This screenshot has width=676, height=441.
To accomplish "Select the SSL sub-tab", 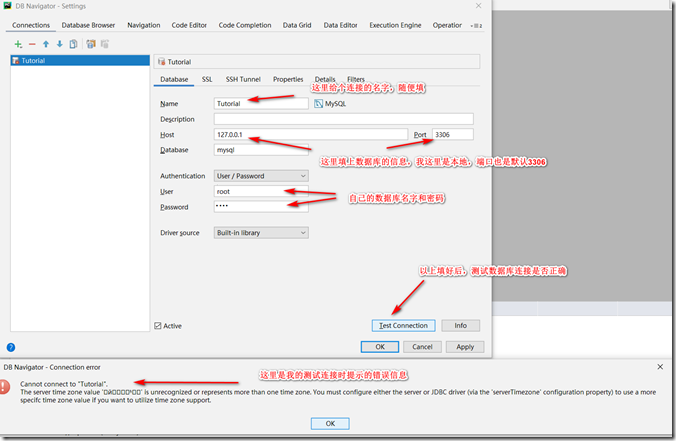I will (207, 79).
